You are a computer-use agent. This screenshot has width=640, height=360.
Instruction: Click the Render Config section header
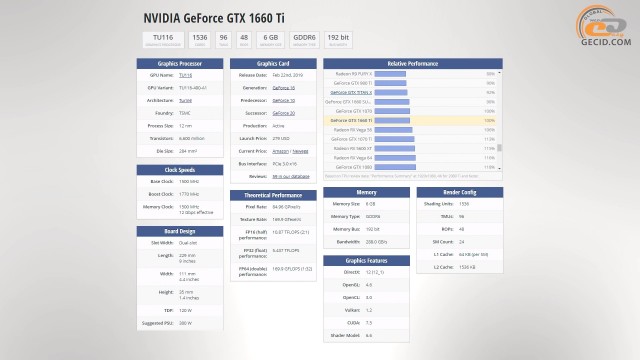click(x=460, y=192)
